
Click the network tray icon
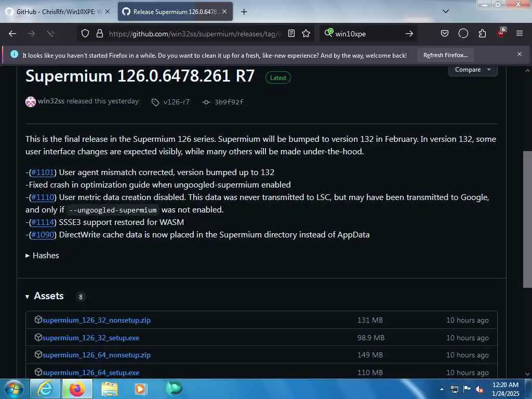(454, 389)
